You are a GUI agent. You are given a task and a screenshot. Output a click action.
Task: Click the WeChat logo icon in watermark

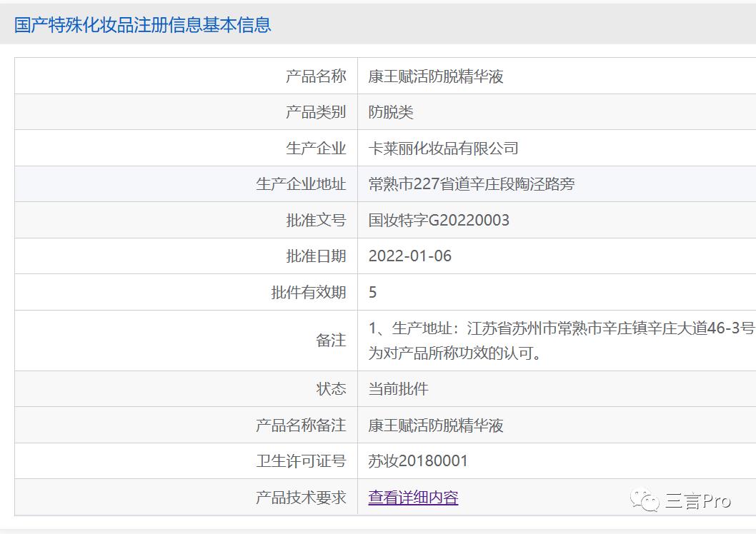645,500
